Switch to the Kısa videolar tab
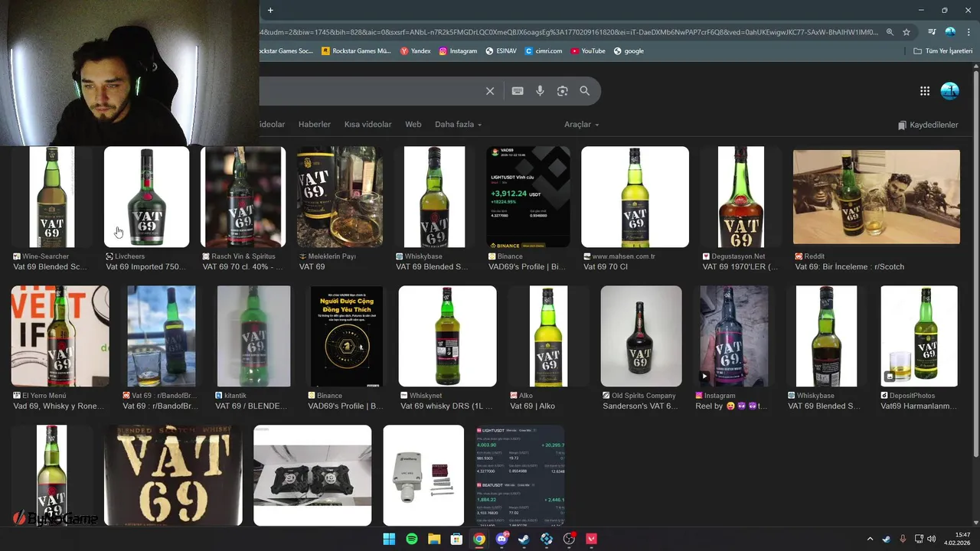 [367, 125]
